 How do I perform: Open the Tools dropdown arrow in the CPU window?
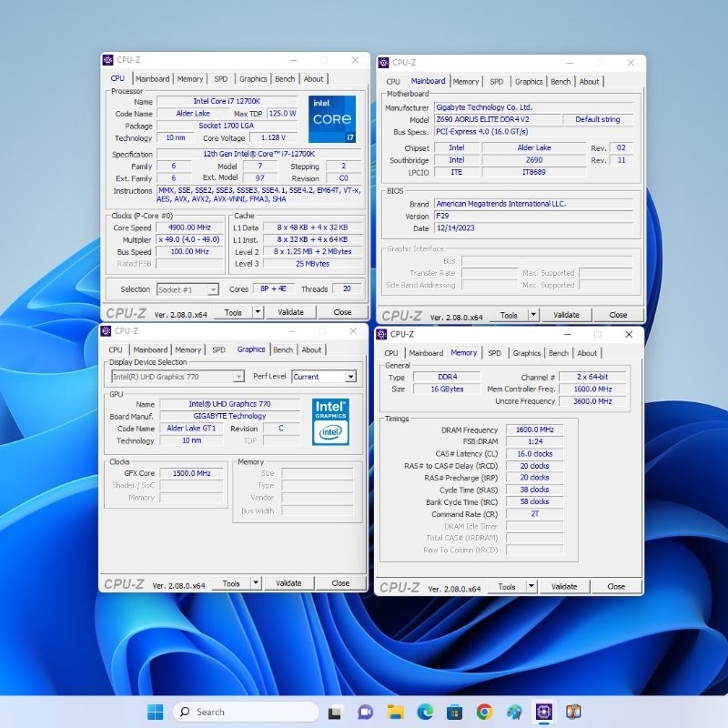[x=258, y=312]
